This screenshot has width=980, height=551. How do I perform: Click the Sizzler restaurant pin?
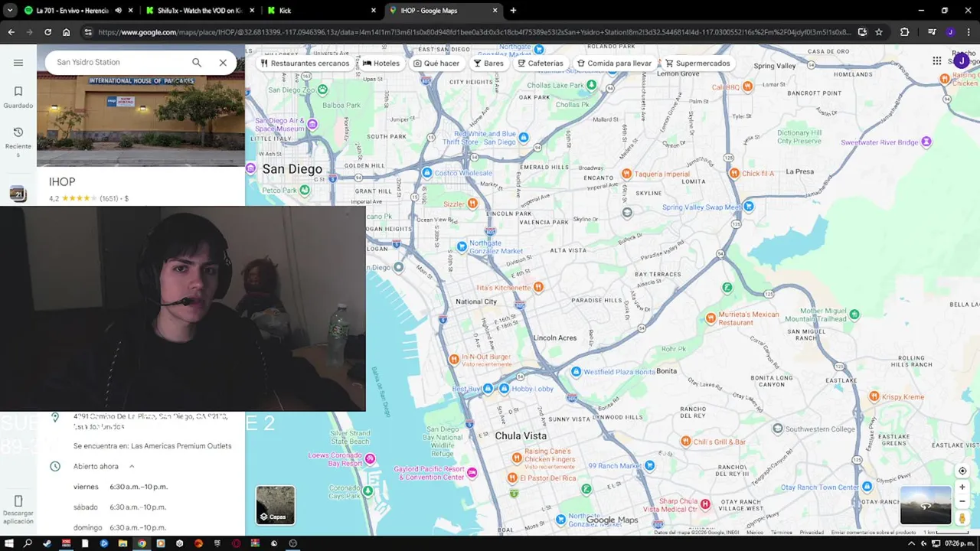coord(472,204)
